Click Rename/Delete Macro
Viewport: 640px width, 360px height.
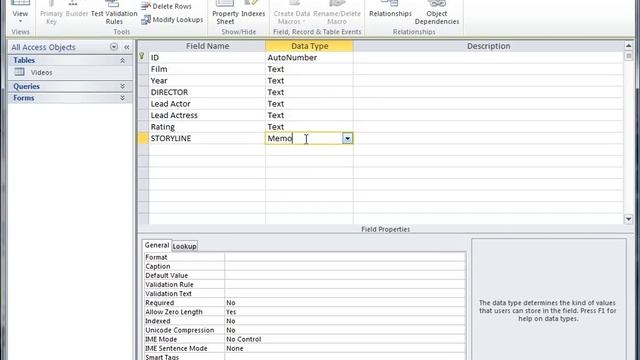[337, 13]
